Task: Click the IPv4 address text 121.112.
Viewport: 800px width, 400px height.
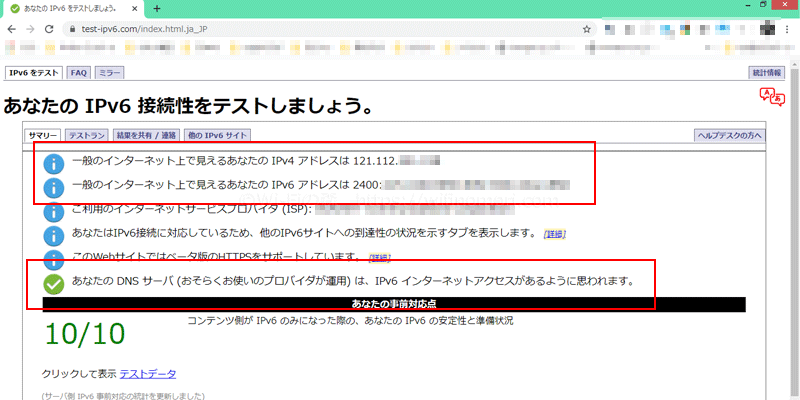Action: coord(374,161)
